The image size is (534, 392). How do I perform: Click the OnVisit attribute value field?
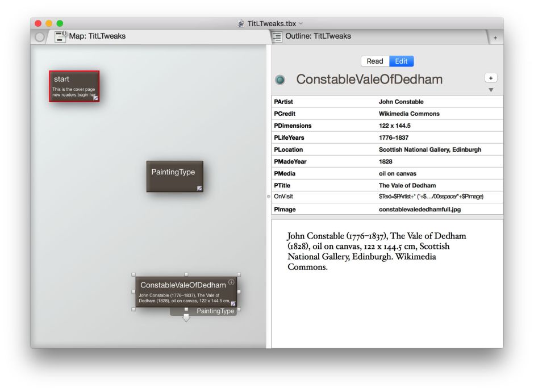[431, 197]
